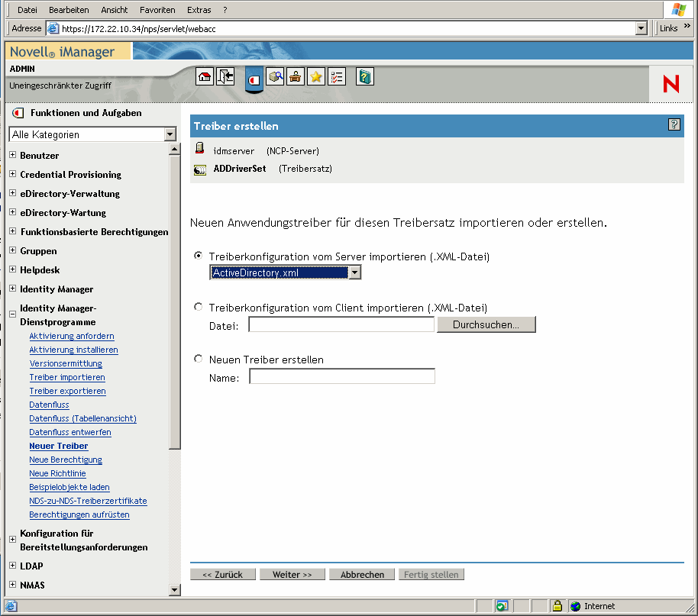Click the Datei input field
The height and width of the screenshot is (616, 698).
[x=341, y=324]
